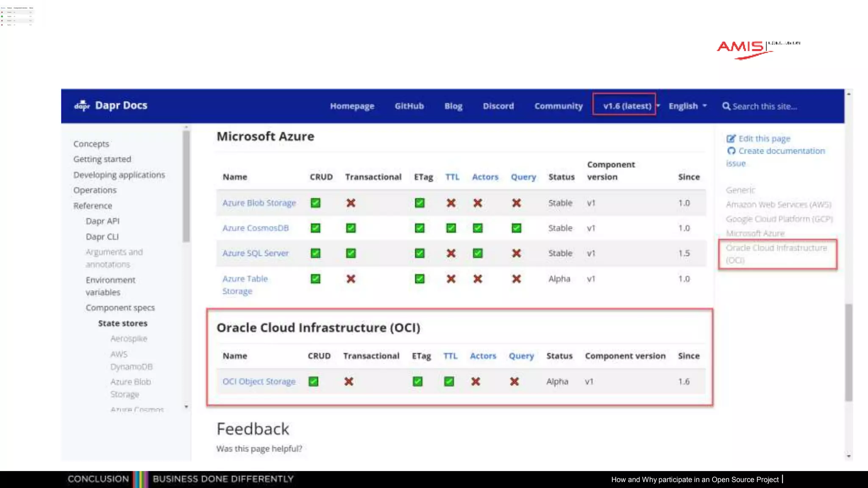Click green Actors checkmark for Azure SQL Server
The width and height of the screenshot is (868, 488).
(478, 253)
